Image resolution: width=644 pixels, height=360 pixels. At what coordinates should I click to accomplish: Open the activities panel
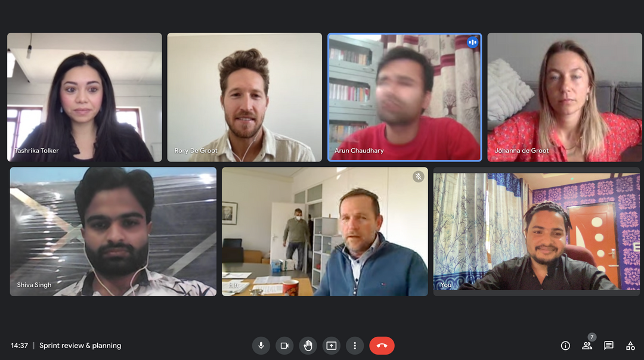pyautogui.click(x=630, y=346)
